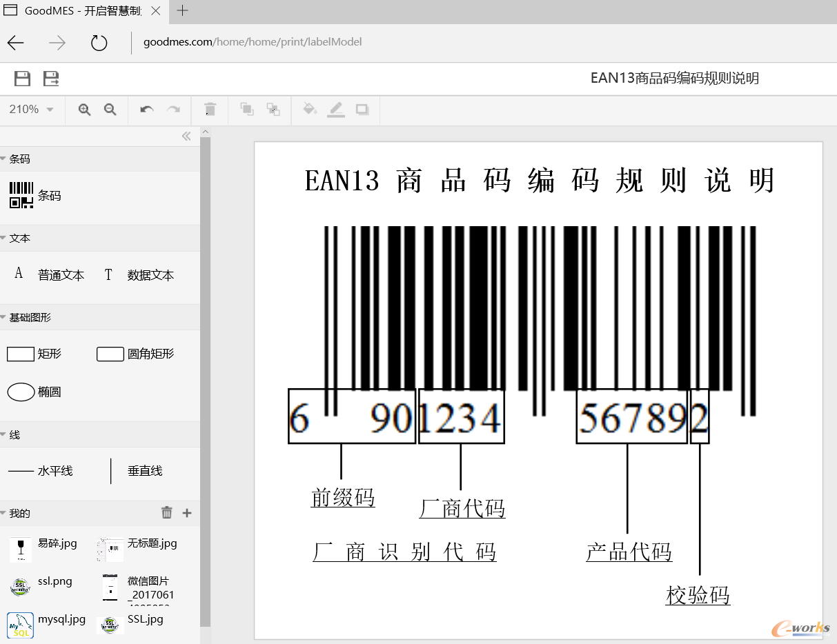The height and width of the screenshot is (644, 837).
Task: Open the 210% zoom level dropdown
Action: point(32,110)
